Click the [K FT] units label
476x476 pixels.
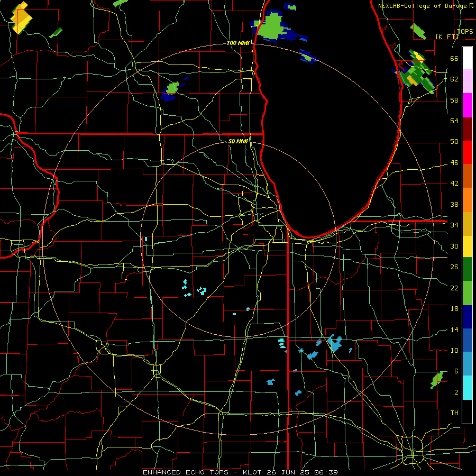point(447,36)
